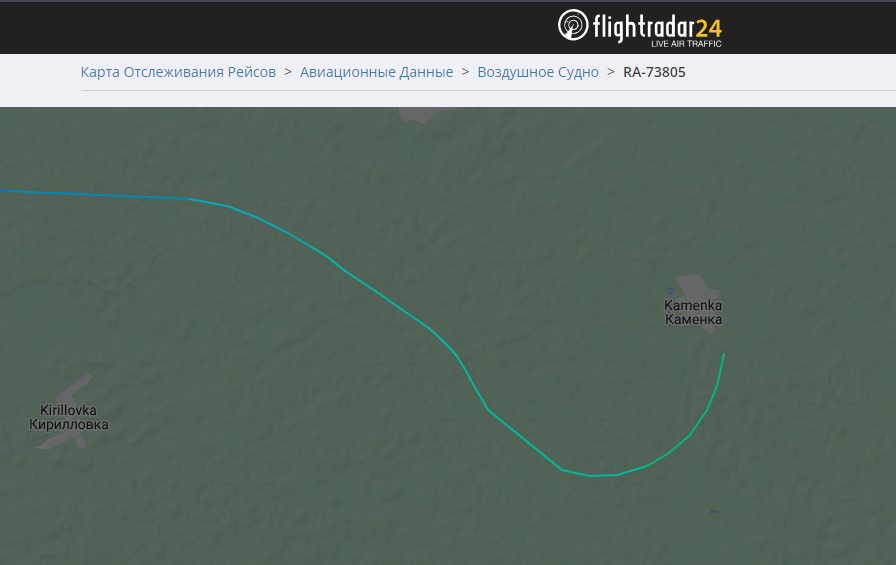Click the green track endpoint under Kamenka

pyautogui.click(x=723, y=356)
